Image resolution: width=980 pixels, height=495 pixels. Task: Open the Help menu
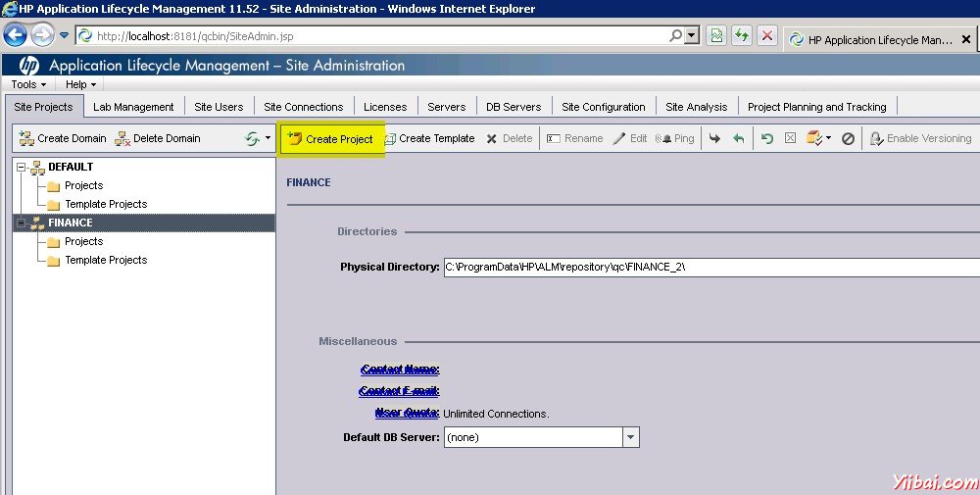[80, 84]
